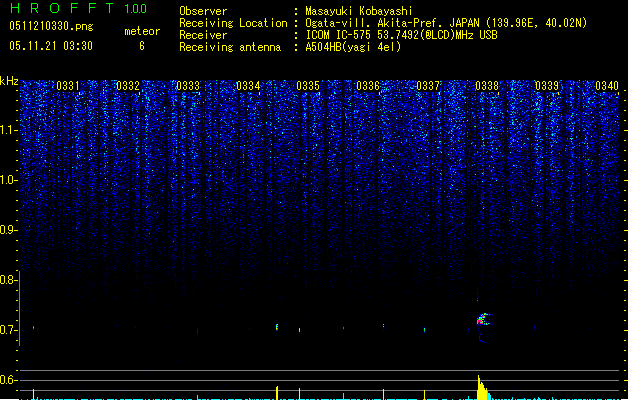Select antenna value A504HB(yagi 4el)
Screen dimensions: 629x400
point(353,47)
